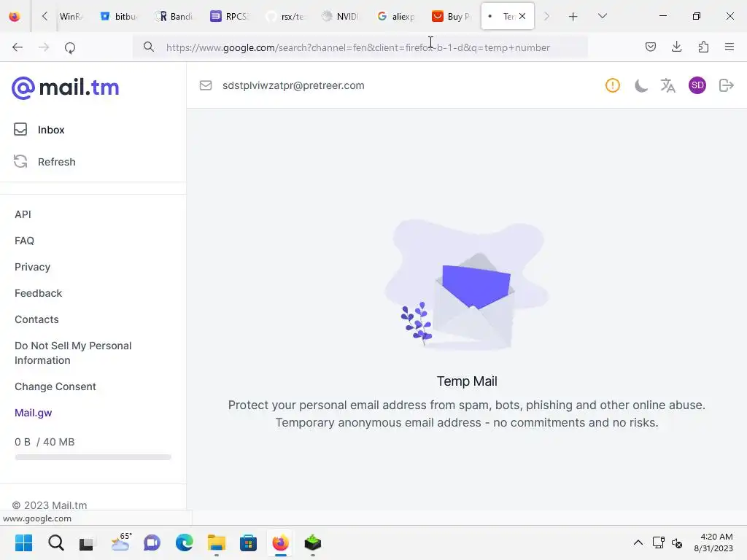Screen dimensions: 747x560
Task: Open the Windows Start menu
Action: click(23, 542)
